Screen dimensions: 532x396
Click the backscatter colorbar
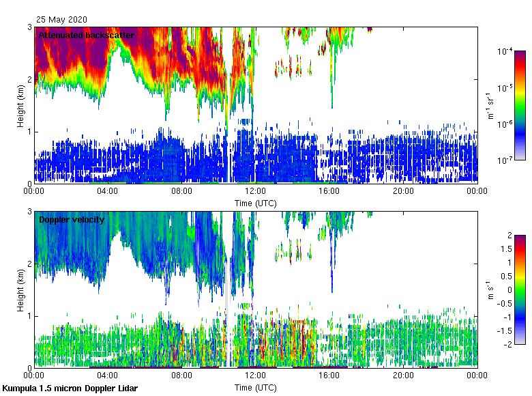pos(520,105)
